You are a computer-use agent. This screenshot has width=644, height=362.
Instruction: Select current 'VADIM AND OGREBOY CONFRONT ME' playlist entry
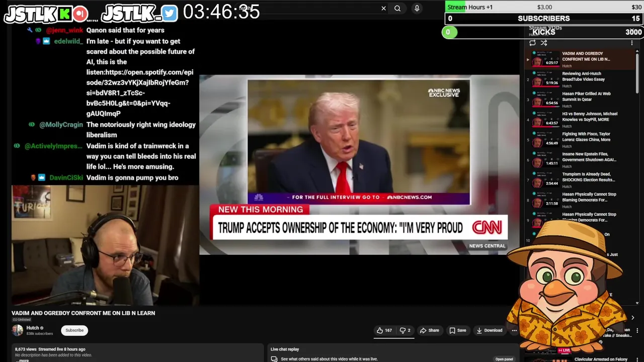coord(581,59)
